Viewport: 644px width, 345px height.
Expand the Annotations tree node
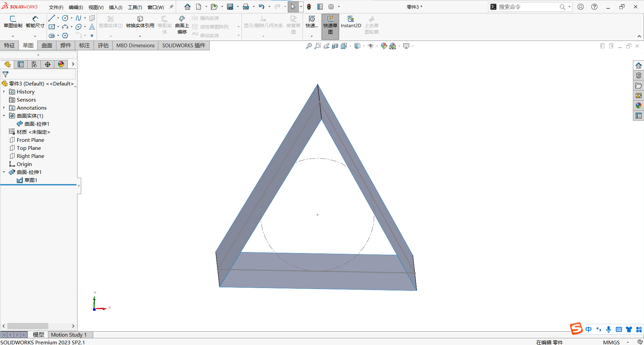tap(4, 108)
